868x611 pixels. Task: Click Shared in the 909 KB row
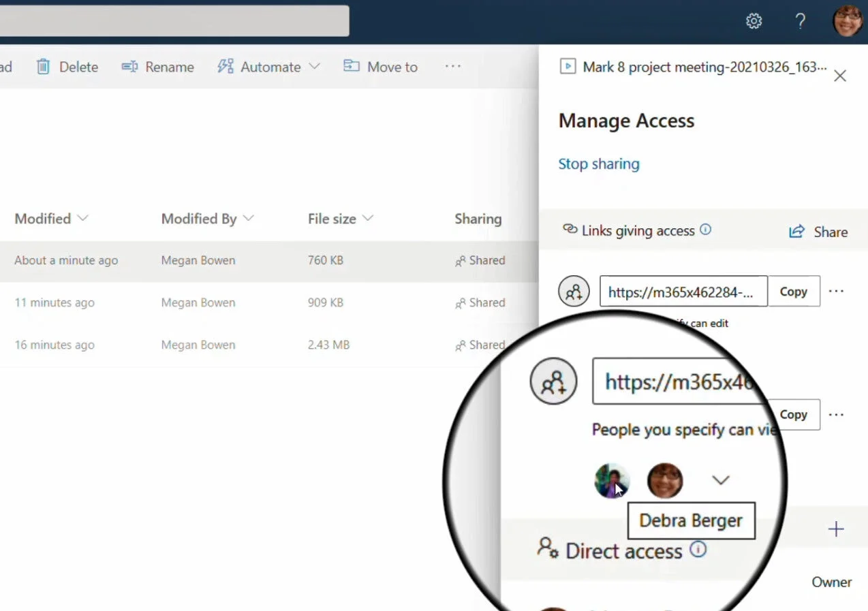click(480, 302)
